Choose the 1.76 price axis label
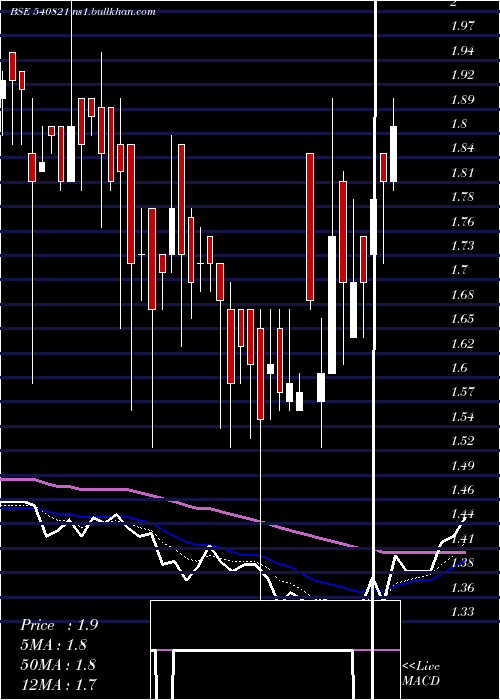The width and height of the screenshot is (500, 700). coord(462,221)
